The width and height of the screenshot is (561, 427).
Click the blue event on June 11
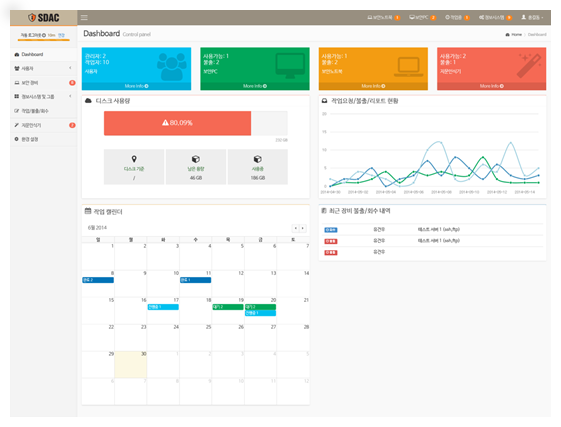coord(195,280)
